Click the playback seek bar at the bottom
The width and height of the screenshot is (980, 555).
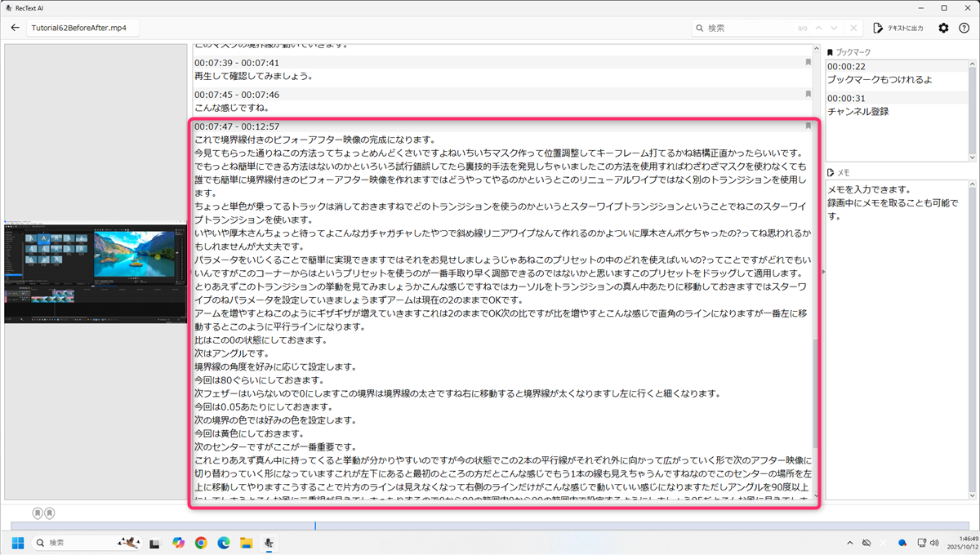pyautogui.click(x=490, y=526)
